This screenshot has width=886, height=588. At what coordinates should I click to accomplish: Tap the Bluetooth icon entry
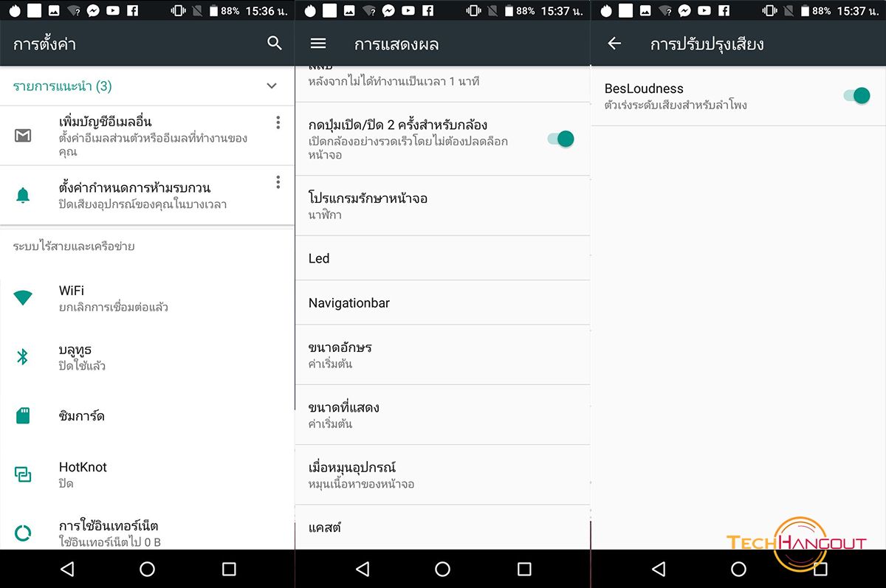23,357
